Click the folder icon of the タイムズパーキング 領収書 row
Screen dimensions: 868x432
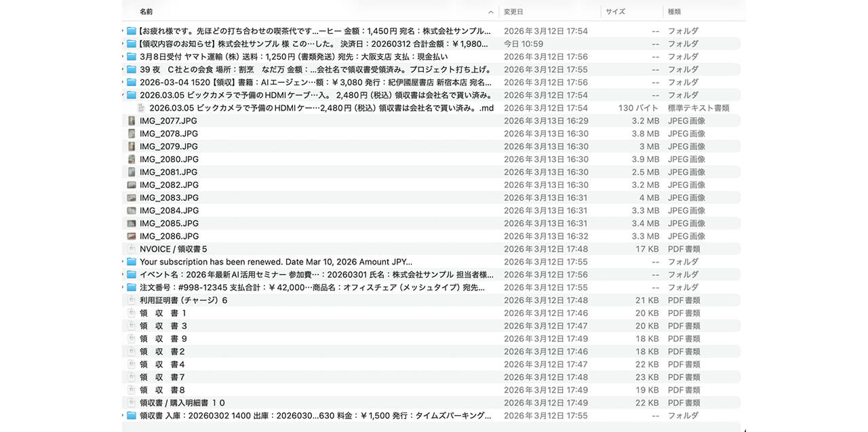(x=132, y=416)
